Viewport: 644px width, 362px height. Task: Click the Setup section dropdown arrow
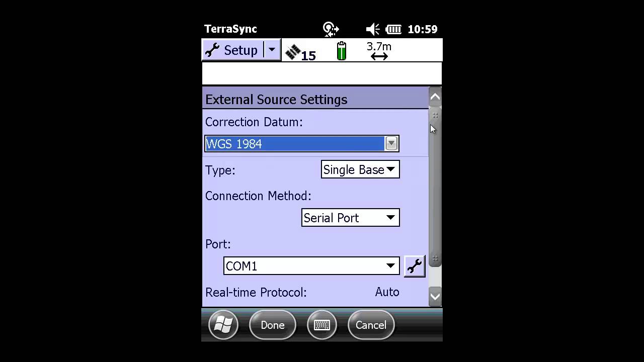pos(272,50)
